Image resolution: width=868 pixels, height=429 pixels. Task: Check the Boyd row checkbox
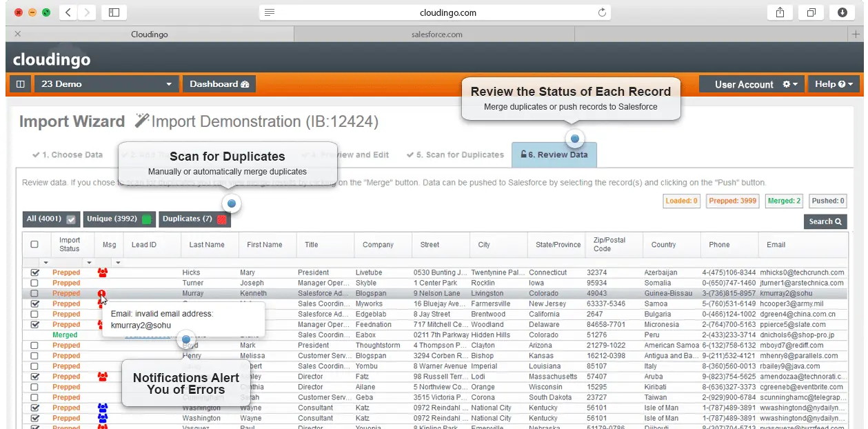34,346
